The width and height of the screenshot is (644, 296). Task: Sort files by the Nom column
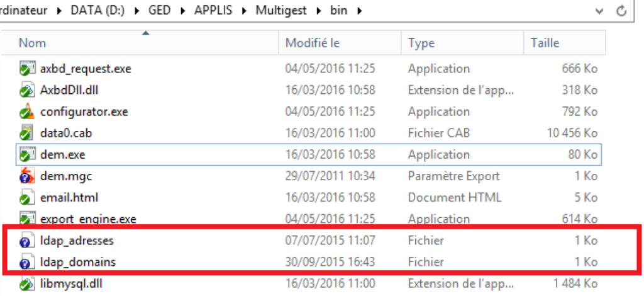click(x=33, y=43)
